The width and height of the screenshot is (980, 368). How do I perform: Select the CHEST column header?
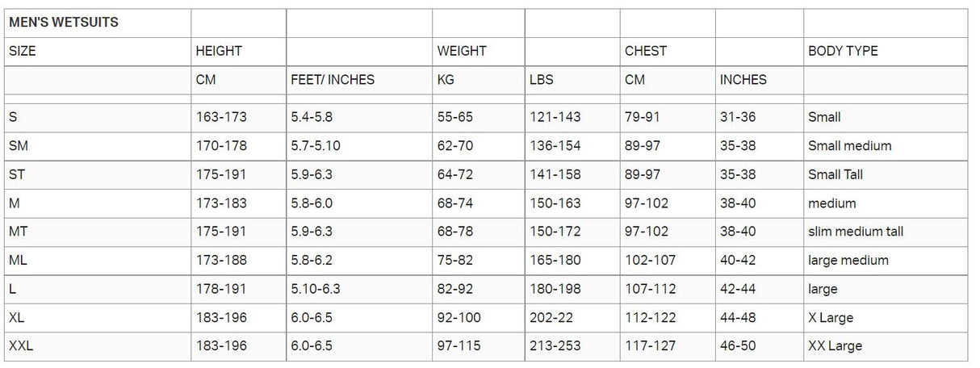click(646, 51)
